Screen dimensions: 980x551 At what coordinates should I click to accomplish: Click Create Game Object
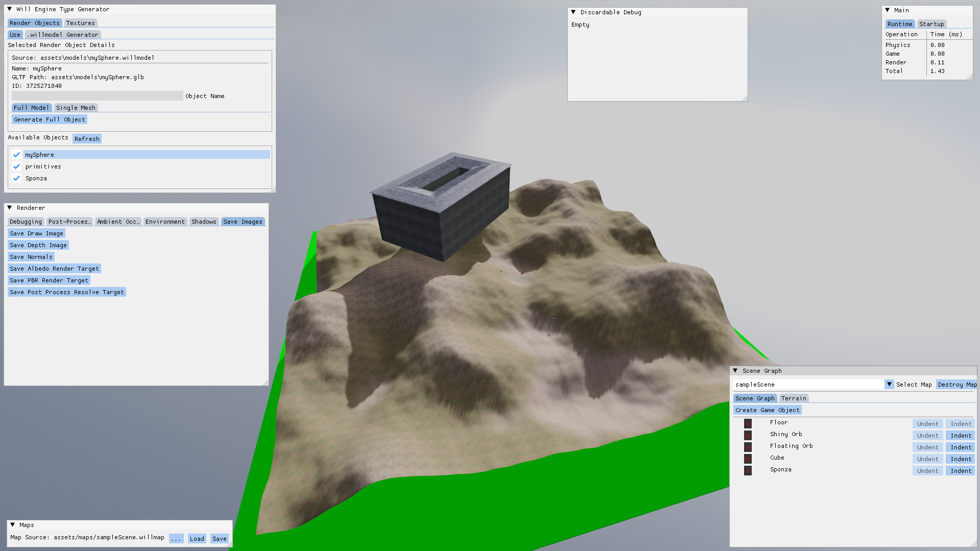(x=767, y=410)
